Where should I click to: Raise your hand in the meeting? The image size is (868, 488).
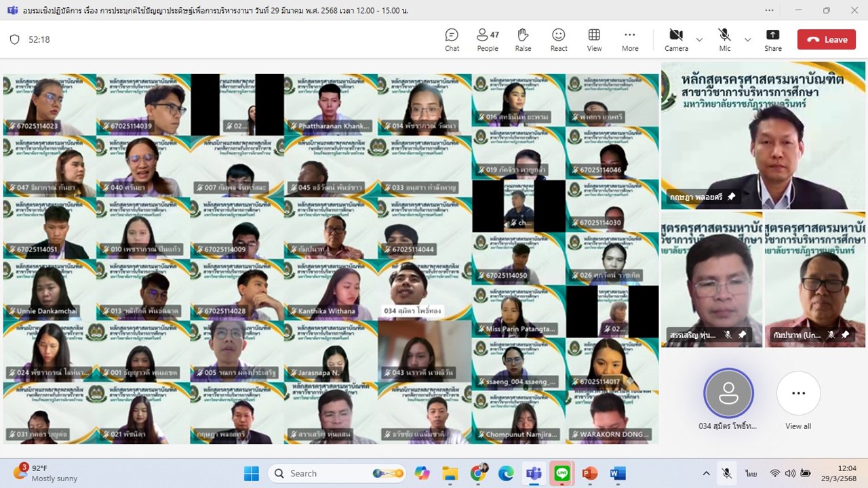click(523, 40)
